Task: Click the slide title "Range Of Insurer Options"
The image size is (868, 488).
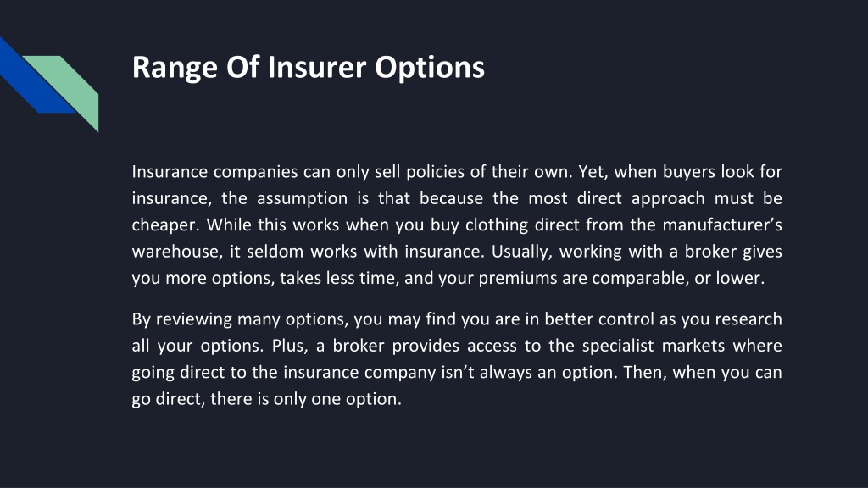Action: 309,68
